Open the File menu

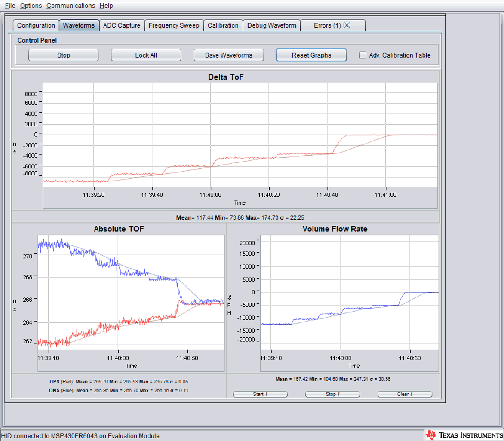pos(10,6)
